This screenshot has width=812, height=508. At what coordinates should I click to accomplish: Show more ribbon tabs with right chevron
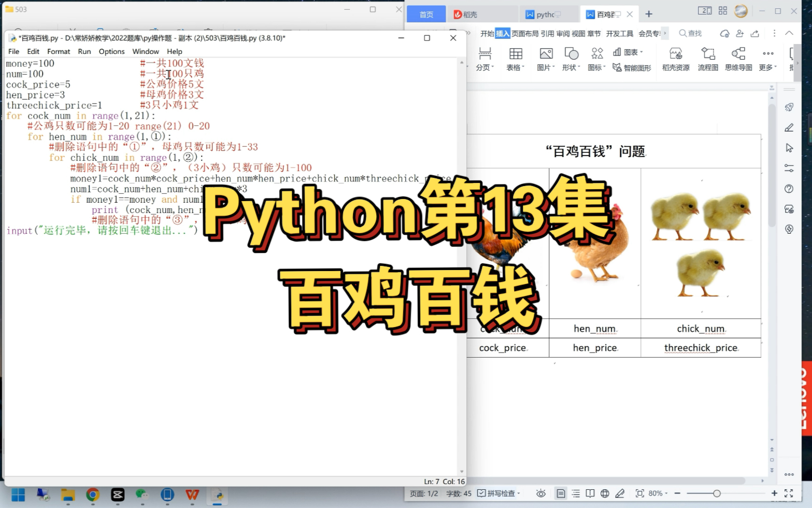665,33
